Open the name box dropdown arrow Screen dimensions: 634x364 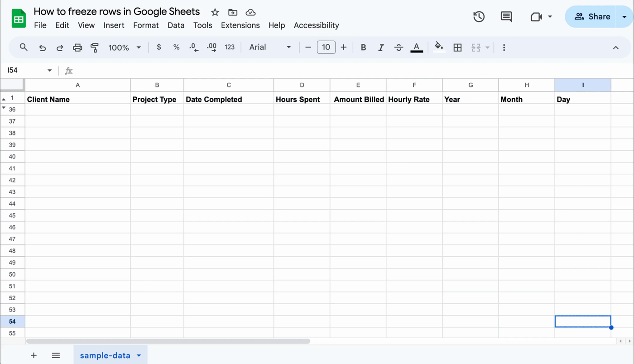(x=49, y=71)
